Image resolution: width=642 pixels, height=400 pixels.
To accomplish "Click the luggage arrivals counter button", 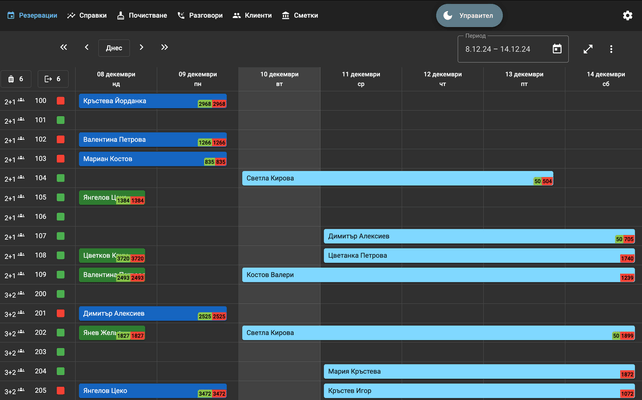I will [x=16, y=78].
